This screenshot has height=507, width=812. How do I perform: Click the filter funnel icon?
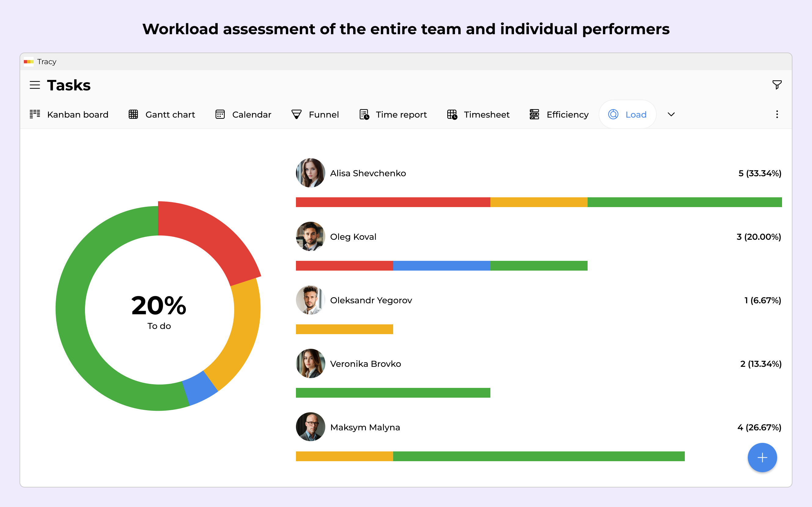click(777, 85)
